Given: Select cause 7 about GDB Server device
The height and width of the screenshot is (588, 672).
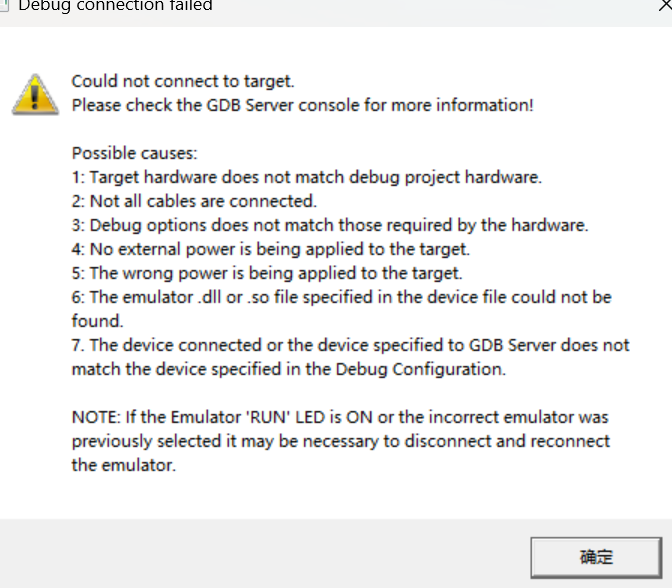Looking at the screenshot, I should click(351, 345).
